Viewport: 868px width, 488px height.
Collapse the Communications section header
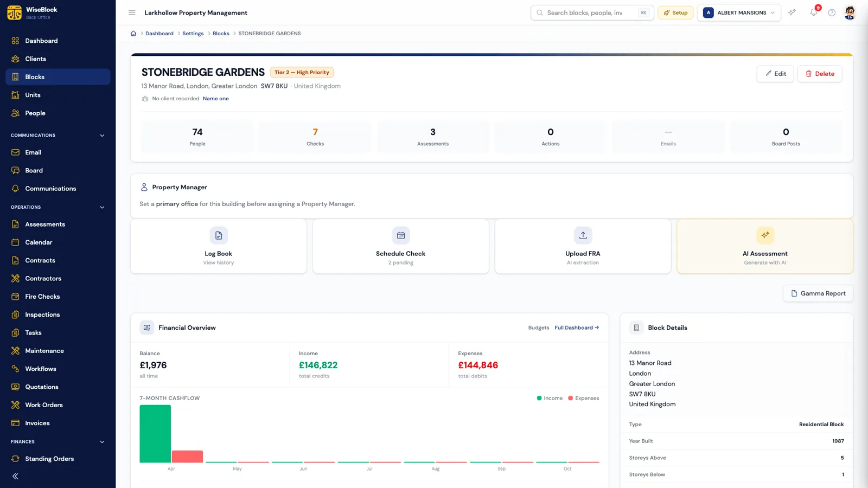point(58,135)
